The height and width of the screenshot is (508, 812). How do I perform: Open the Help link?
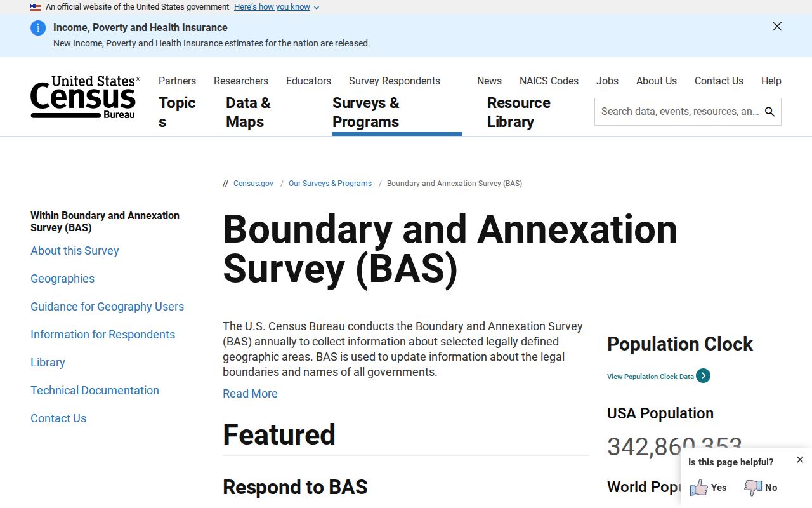pos(771,81)
